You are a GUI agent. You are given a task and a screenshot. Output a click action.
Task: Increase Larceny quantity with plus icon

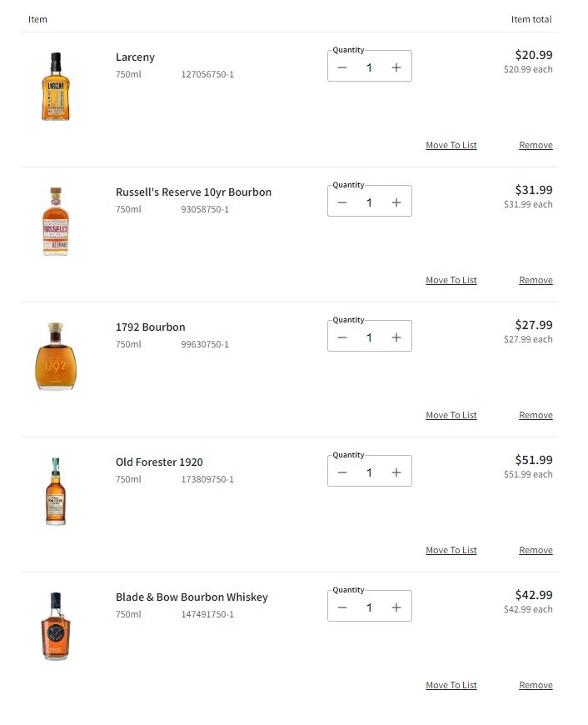point(396,67)
